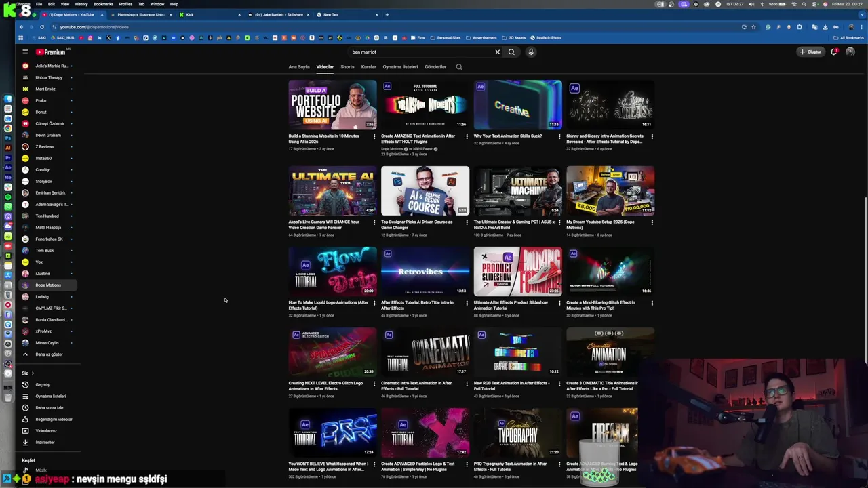Open options for Shiny and Glossy Intro video

(652, 136)
